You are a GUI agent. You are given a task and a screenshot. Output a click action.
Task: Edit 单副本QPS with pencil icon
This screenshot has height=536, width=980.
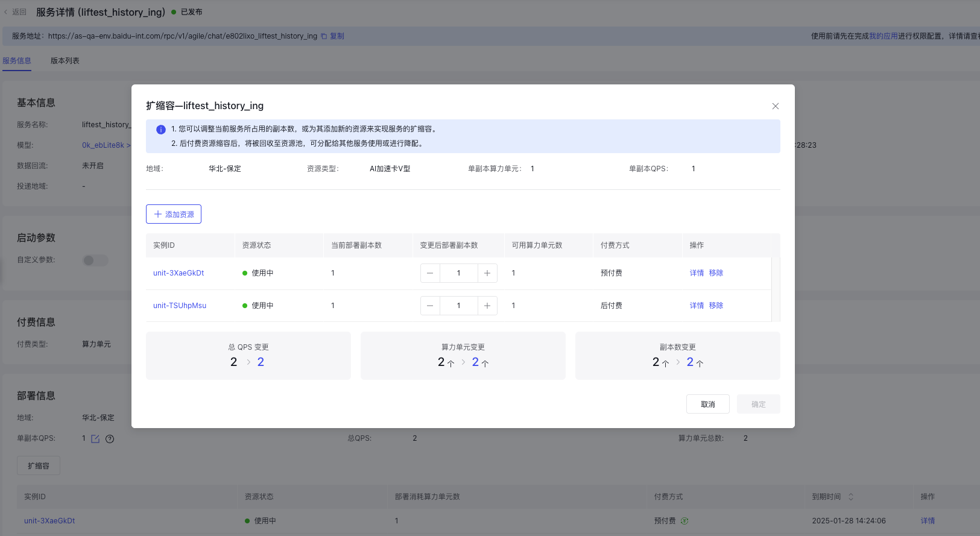[x=95, y=439]
